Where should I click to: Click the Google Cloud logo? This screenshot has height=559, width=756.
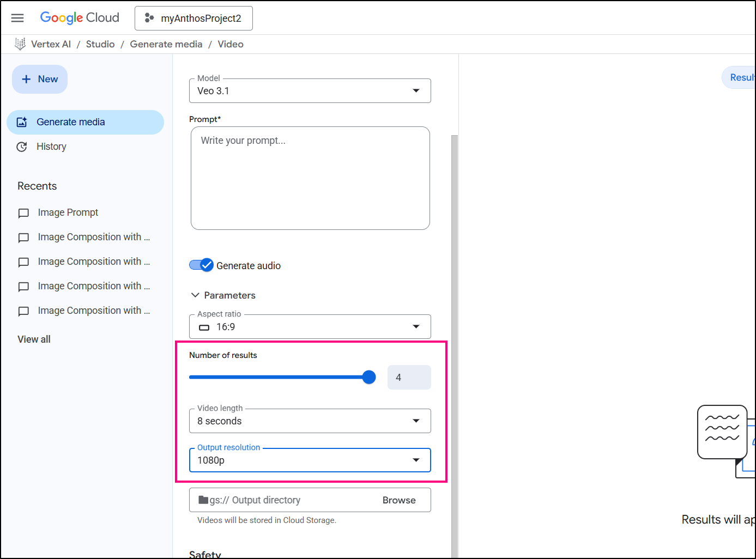(x=80, y=18)
